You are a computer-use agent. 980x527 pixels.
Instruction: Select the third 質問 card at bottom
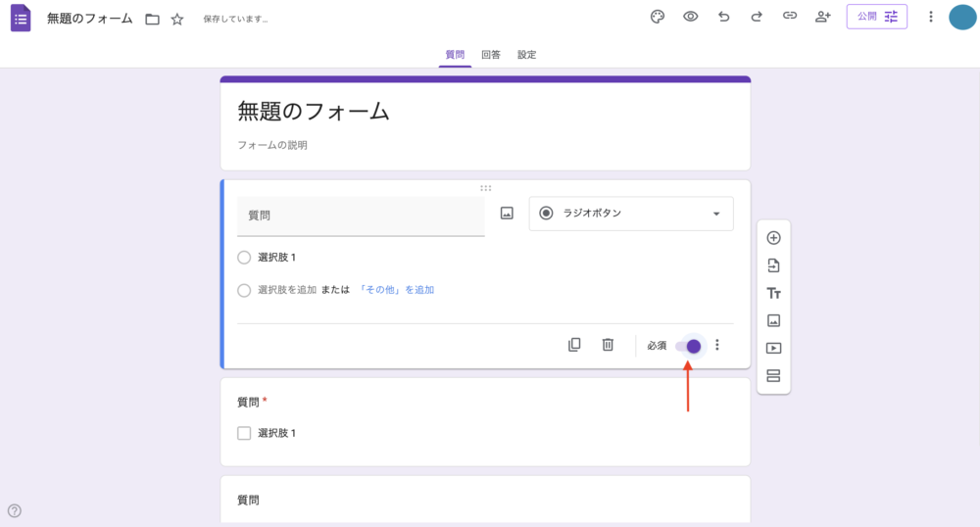485,500
